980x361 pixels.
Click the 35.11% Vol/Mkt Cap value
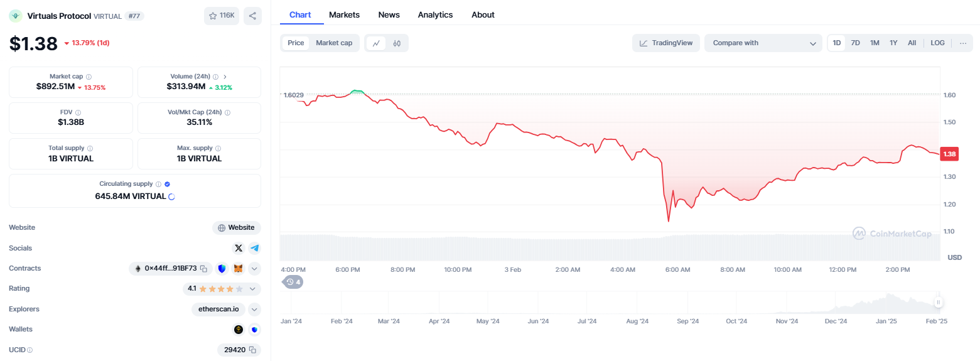pyautogui.click(x=199, y=122)
